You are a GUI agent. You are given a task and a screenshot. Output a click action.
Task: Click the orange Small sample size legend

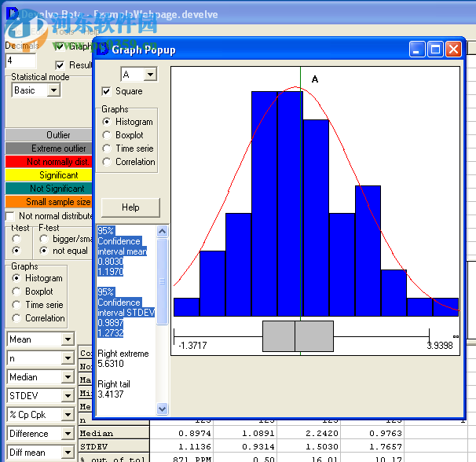click(49, 202)
